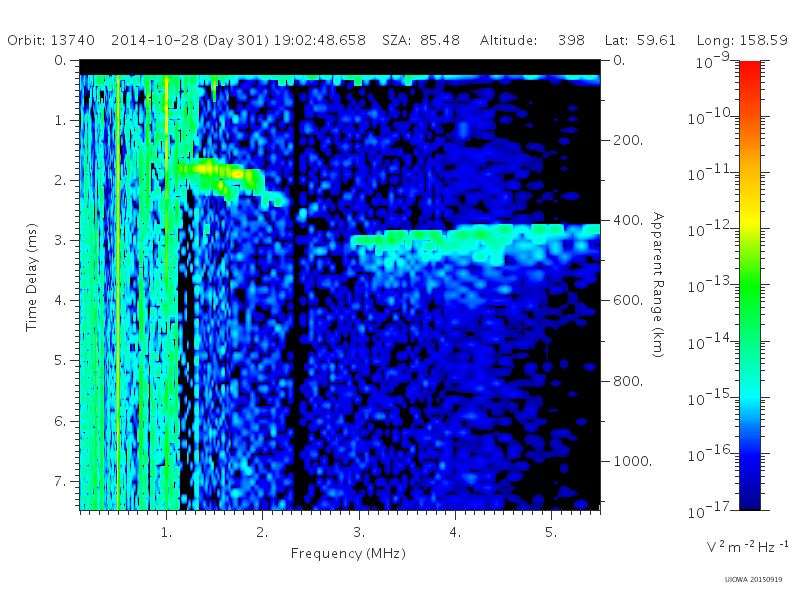Click the 'Altitude:' label
The width and height of the screenshot is (800, 600).
tap(508, 40)
